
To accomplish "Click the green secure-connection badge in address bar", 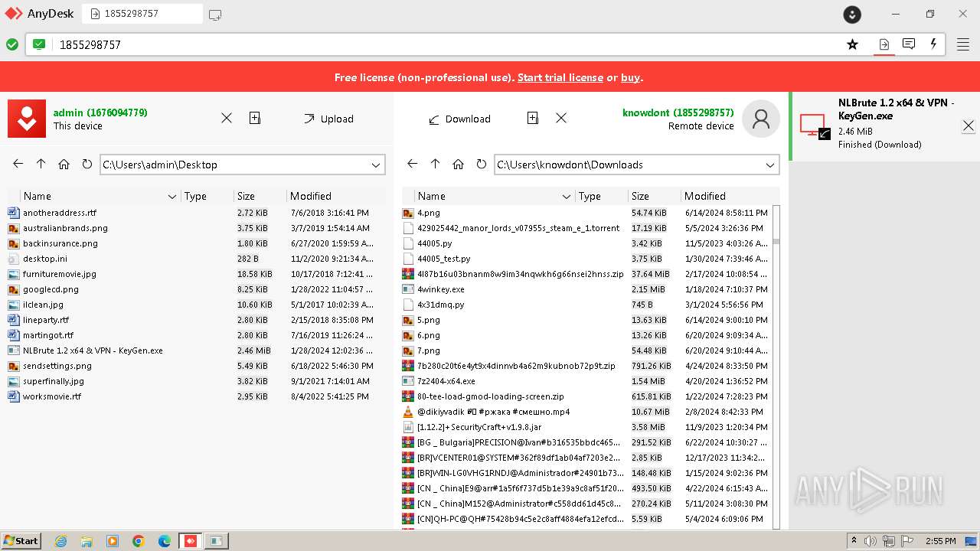I will click(x=39, y=44).
